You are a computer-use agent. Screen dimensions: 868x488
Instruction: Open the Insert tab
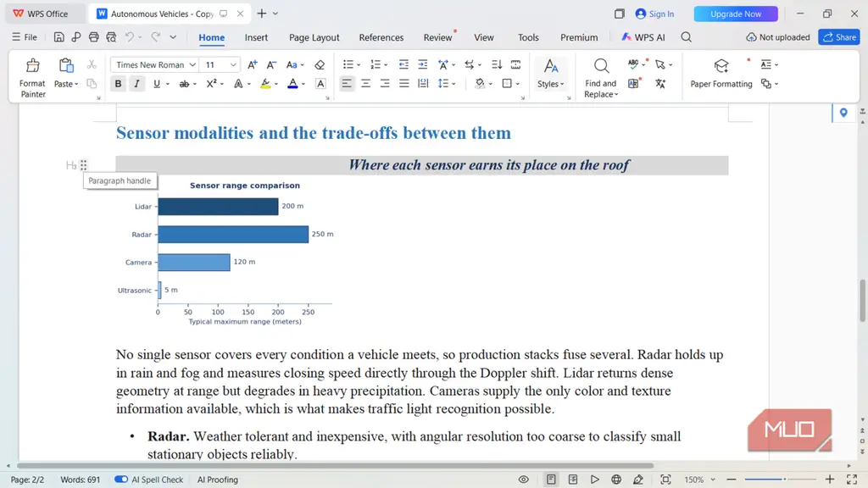256,37
